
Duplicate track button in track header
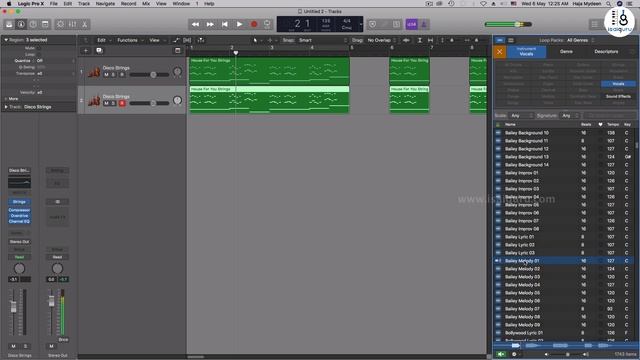99,51
